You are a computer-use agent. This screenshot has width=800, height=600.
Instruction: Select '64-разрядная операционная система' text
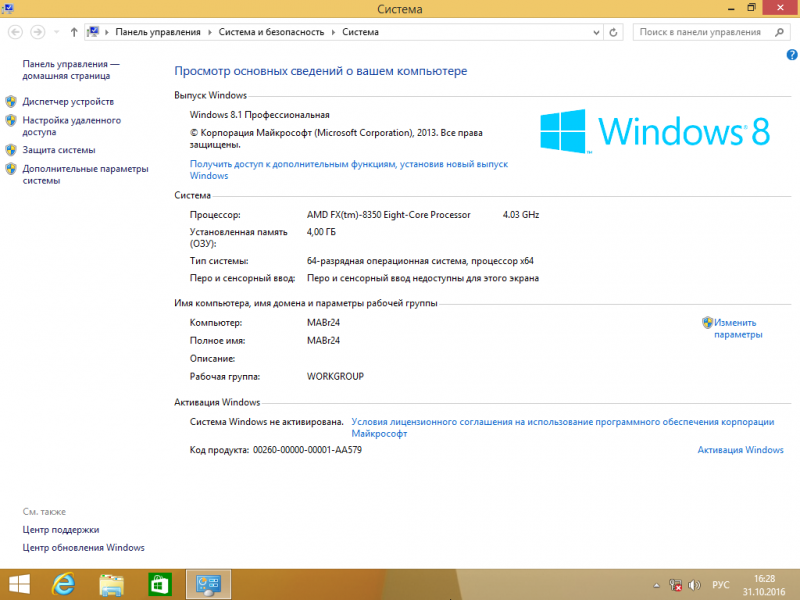click(x=386, y=261)
